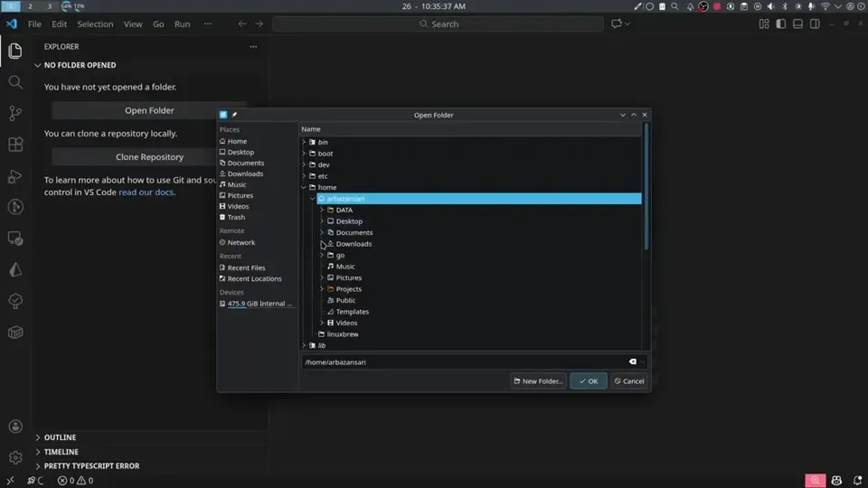Expand the TIMELINE section
Image resolution: width=868 pixels, height=488 pixels.
tap(38, 452)
